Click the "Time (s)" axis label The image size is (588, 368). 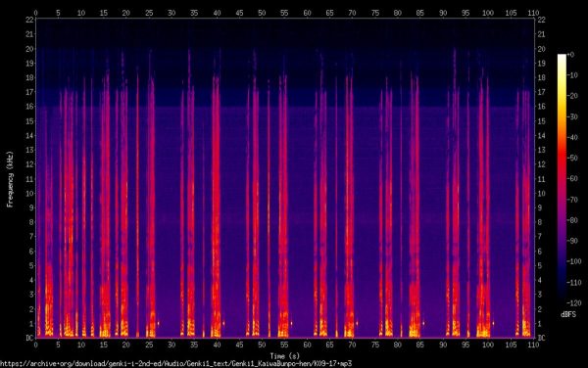click(x=285, y=356)
